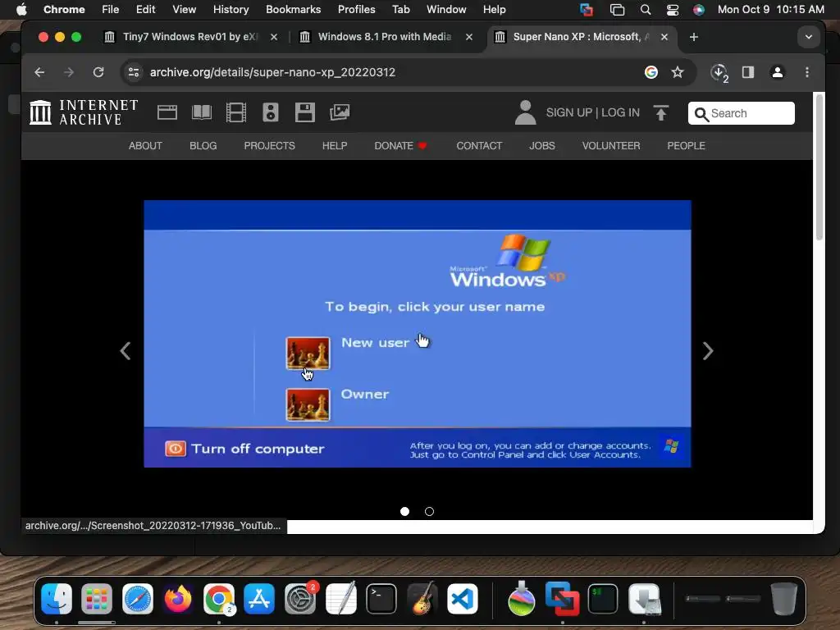The width and height of the screenshot is (840, 630).
Task: Click the address bar URL
Action: 272,72
